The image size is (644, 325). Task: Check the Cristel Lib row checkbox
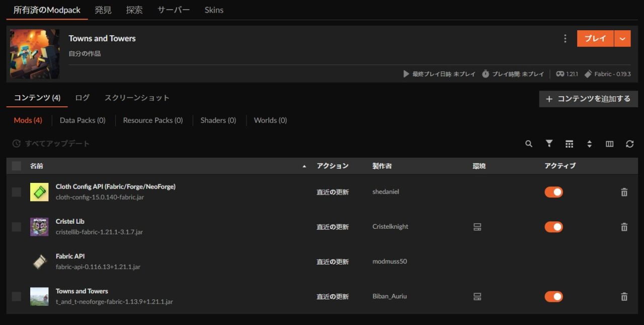point(17,227)
